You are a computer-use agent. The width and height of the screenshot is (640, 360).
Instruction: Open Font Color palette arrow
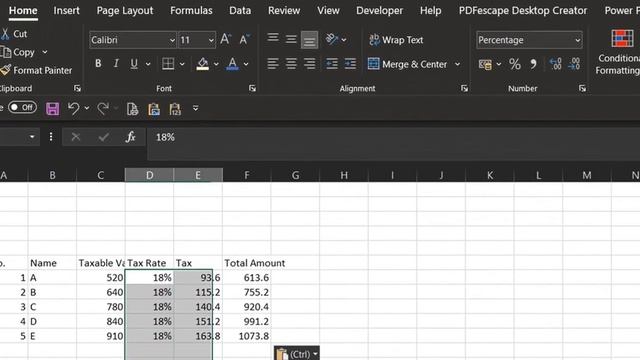246,64
